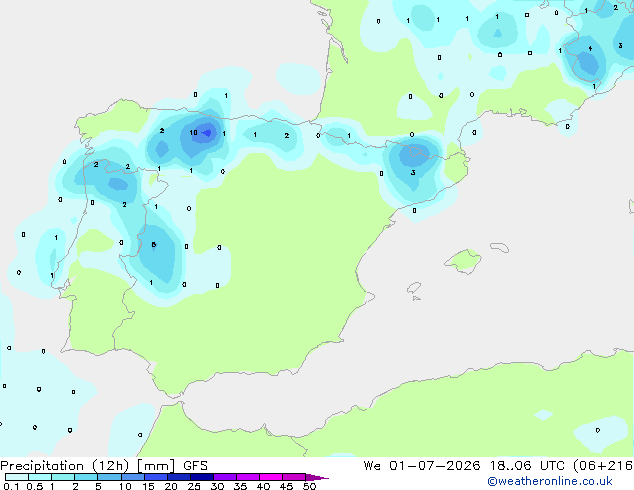This screenshot has height=490, width=634.
Task: Click the 35–40 mm legend color swatch
Action: [x=248, y=477]
